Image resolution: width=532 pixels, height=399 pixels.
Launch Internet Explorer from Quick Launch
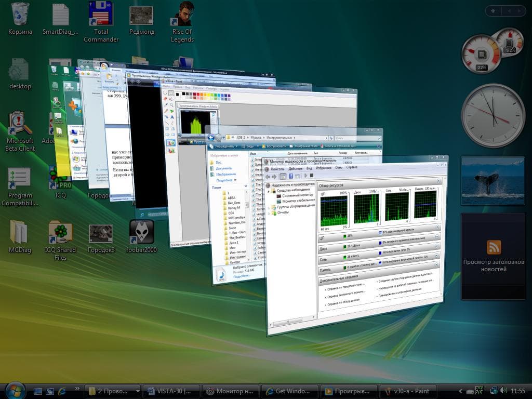(x=62, y=391)
